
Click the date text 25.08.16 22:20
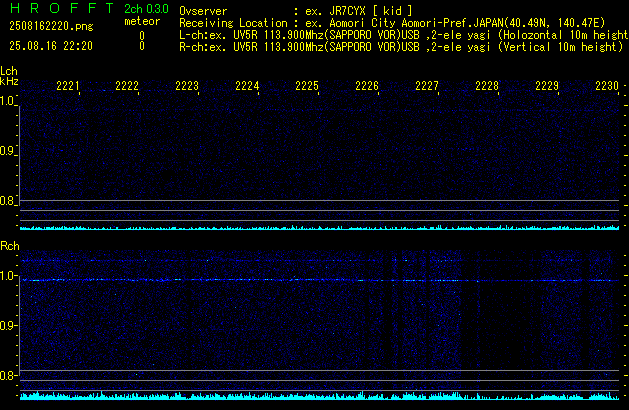tap(51, 46)
